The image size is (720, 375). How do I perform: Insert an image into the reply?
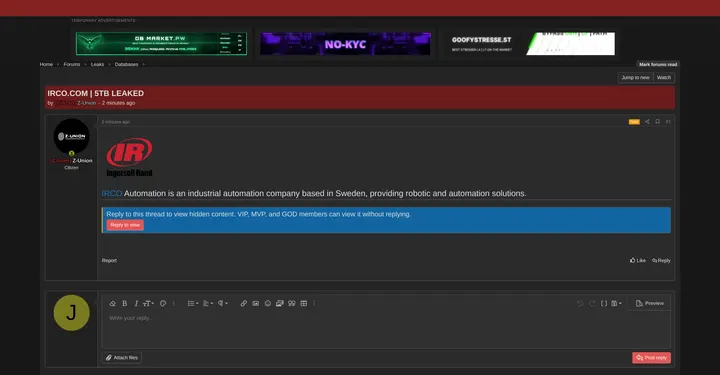(256, 303)
